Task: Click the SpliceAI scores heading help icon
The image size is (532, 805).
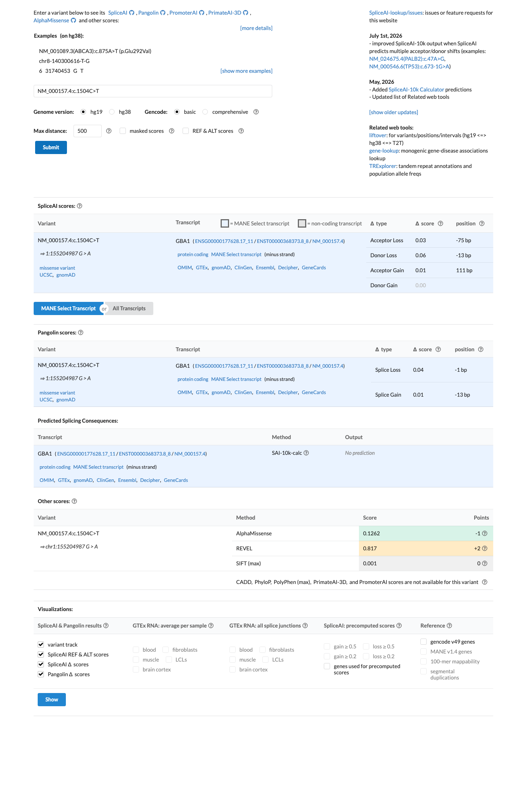Action: pyautogui.click(x=80, y=206)
